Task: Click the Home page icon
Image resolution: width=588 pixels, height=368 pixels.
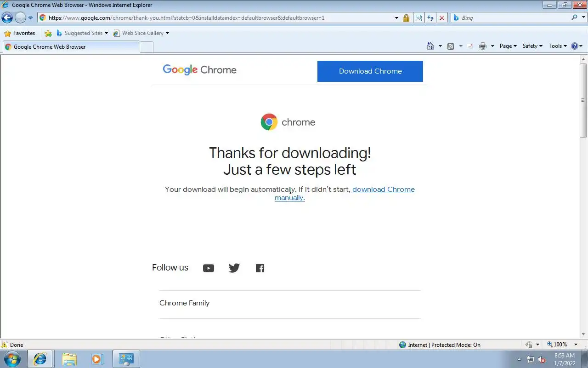Action: click(430, 46)
